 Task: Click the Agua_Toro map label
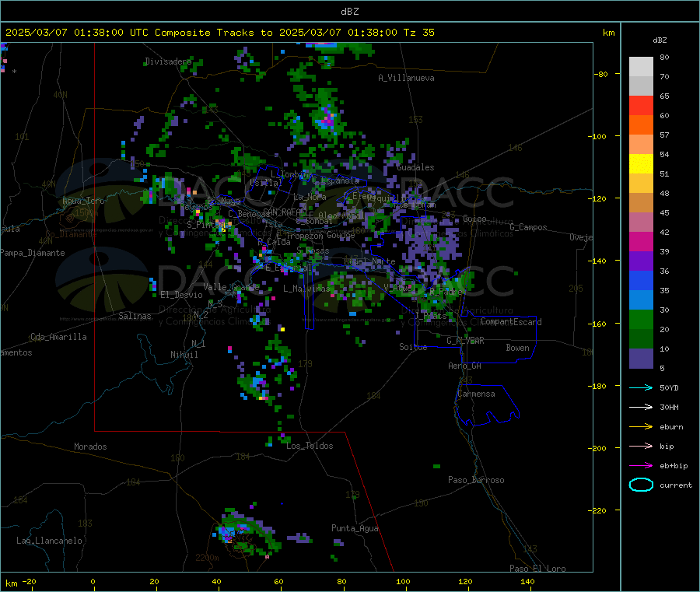[83, 201]
